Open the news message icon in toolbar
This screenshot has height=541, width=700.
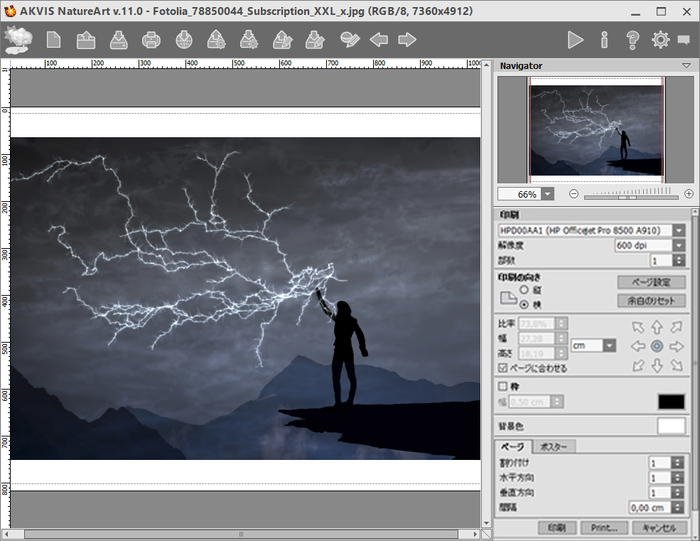(683, 40)
